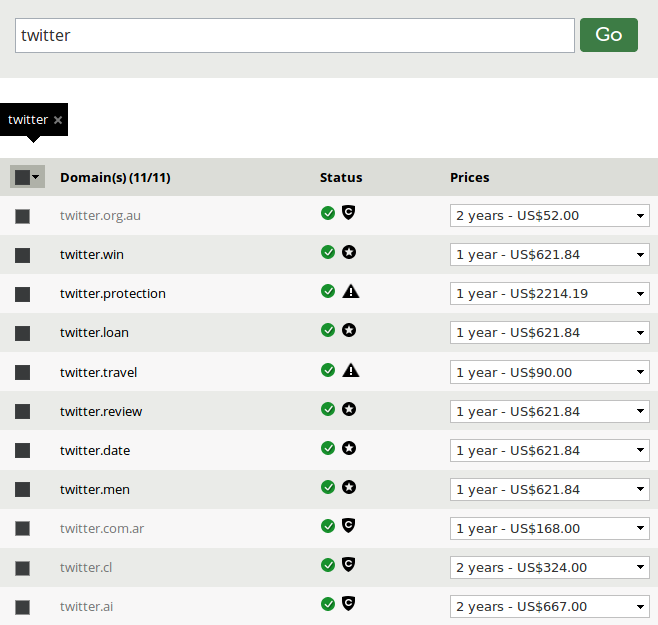Check the box for twitter.win
Screen dimensions: 658x625
point(23,255)
